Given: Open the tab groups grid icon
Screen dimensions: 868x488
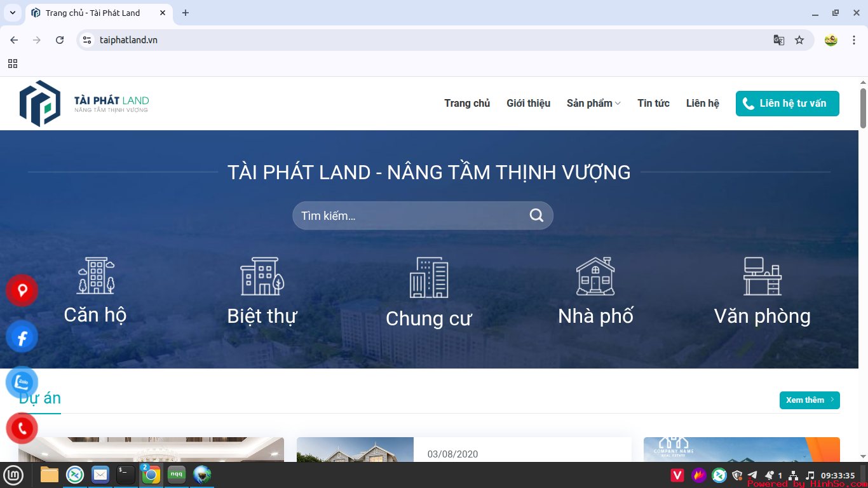Looking at the screenshot, I should pos(12,64).
